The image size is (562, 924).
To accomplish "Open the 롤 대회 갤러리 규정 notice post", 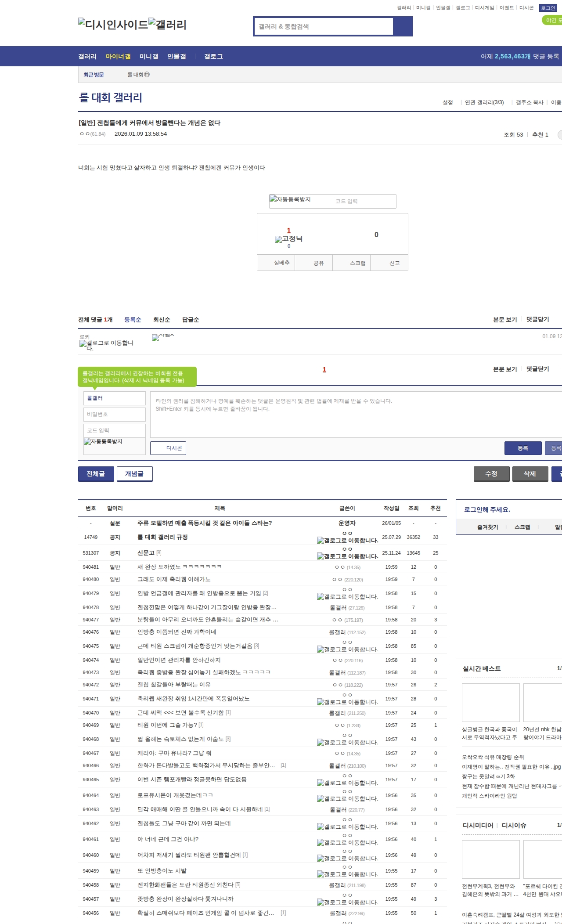I will point(162,537).
